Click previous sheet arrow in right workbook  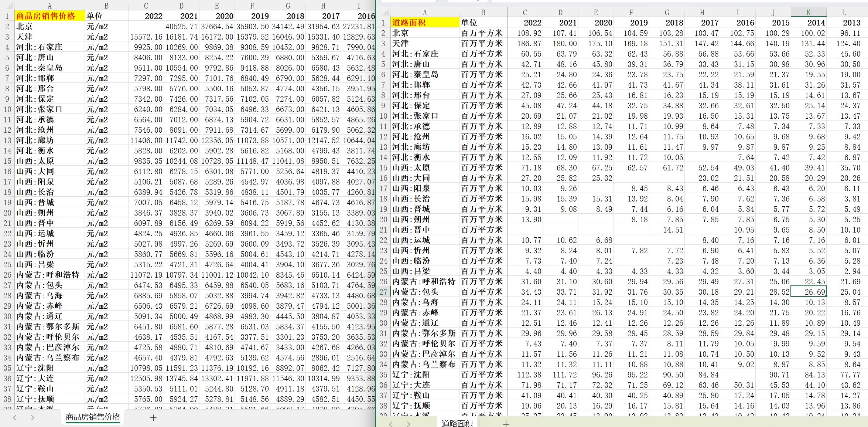[x=391, y=424]
